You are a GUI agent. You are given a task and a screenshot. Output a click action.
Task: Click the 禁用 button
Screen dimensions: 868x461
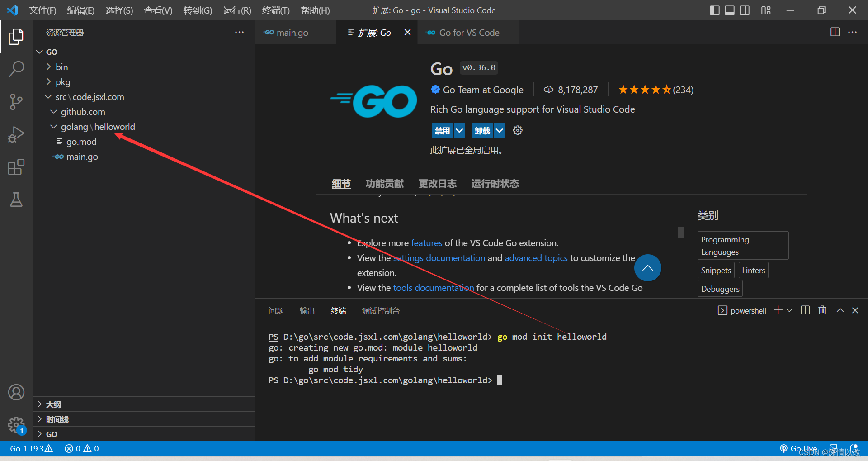coord(442,131)
